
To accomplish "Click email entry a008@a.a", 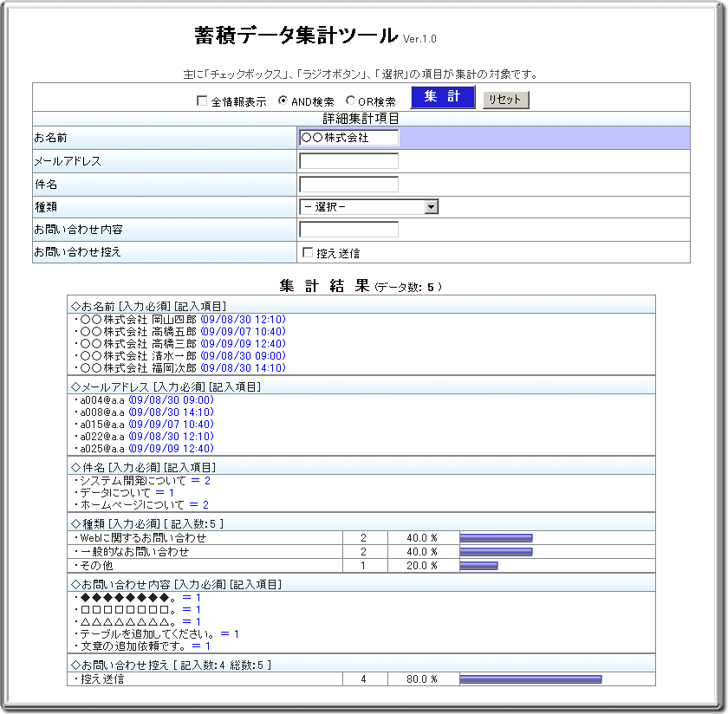I will (145, 412).
